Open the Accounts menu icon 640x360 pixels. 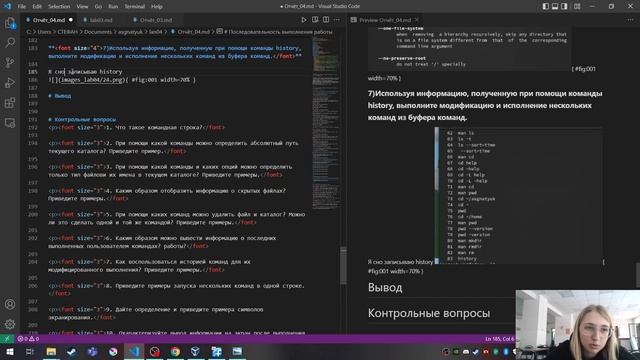10,304
